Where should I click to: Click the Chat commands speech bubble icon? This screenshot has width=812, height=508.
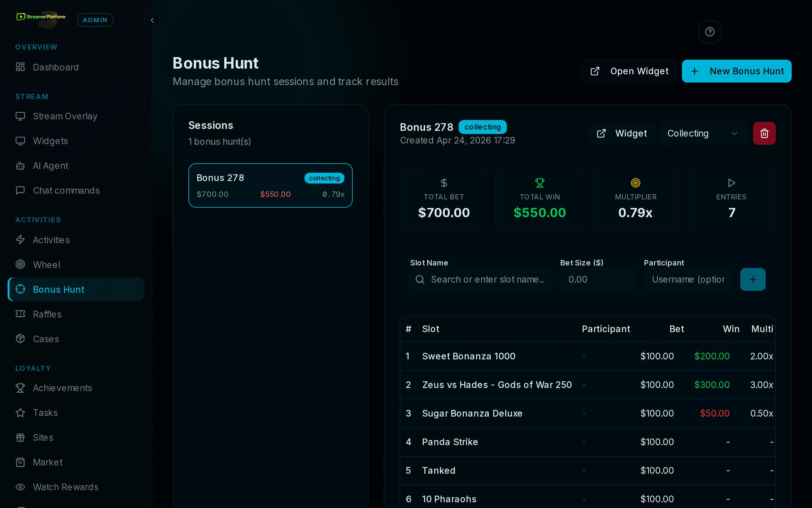[x=21, y=190]
